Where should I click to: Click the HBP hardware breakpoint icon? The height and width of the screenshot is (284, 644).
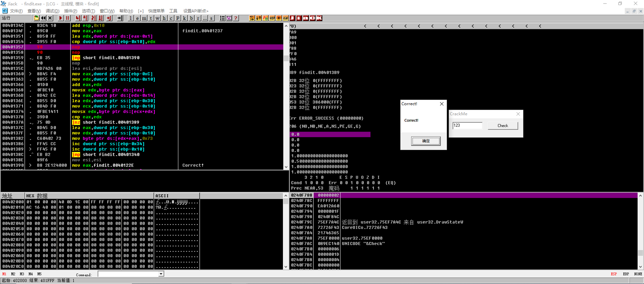pos(272,18)
